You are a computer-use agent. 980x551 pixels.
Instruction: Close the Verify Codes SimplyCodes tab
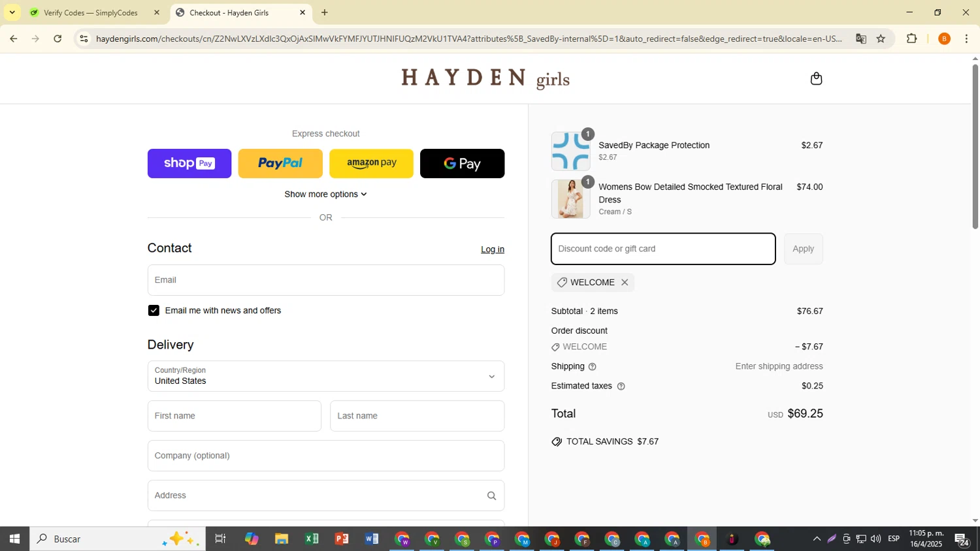click(156, 12)
